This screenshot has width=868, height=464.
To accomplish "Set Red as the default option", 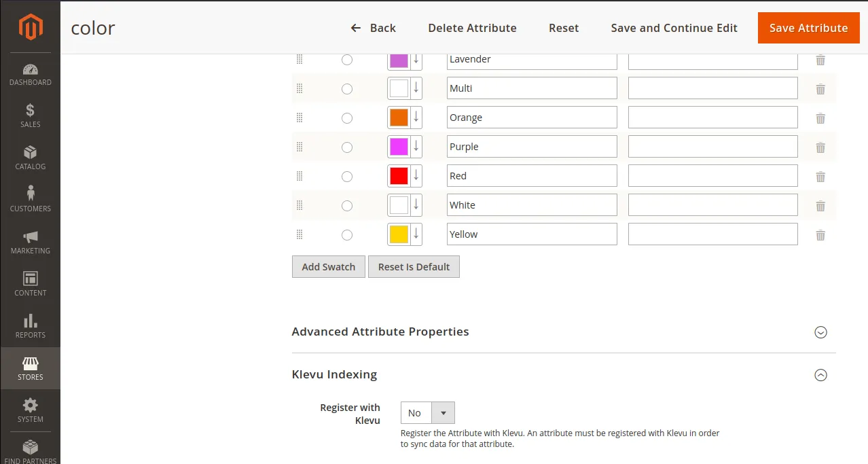I will pyautogui.click(x=347, y=177).
